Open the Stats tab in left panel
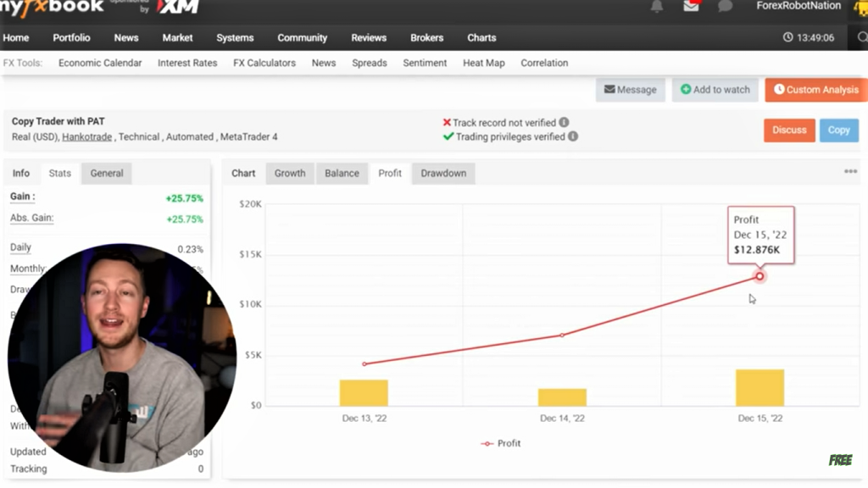 pyautogui.click(x=59, y=173)
